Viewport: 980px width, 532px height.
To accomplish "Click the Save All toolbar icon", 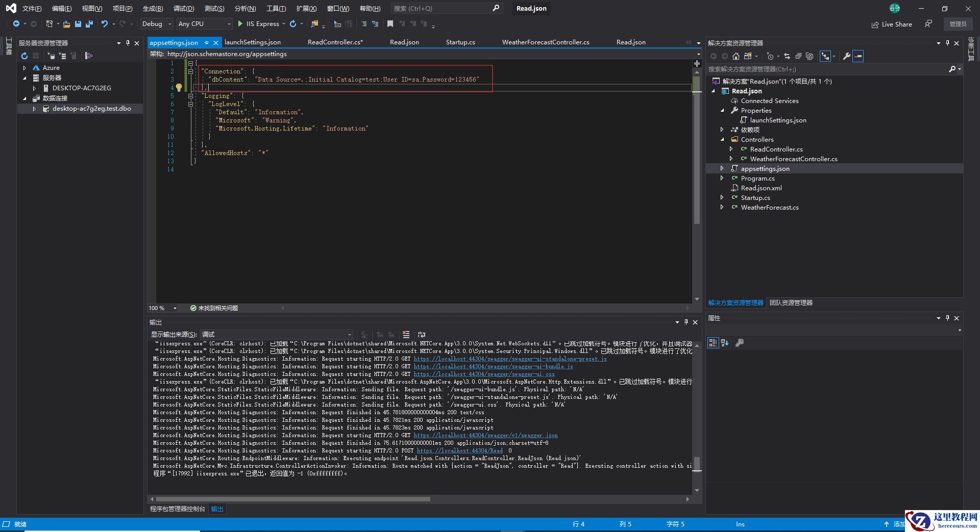I will click(x=89, y=24).
